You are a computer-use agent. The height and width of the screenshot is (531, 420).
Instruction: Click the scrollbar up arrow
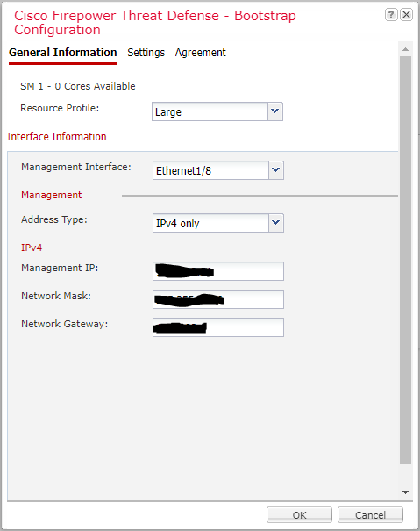(x=405, y=49)
